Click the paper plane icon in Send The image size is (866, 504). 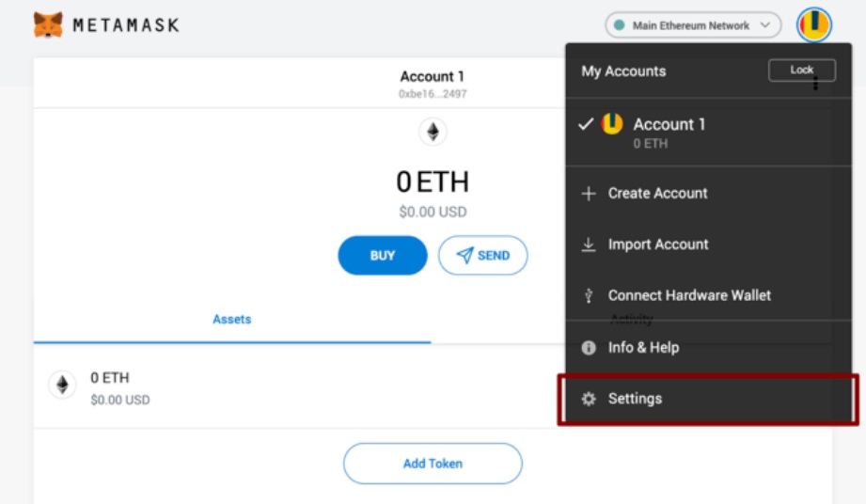(464, 255)
